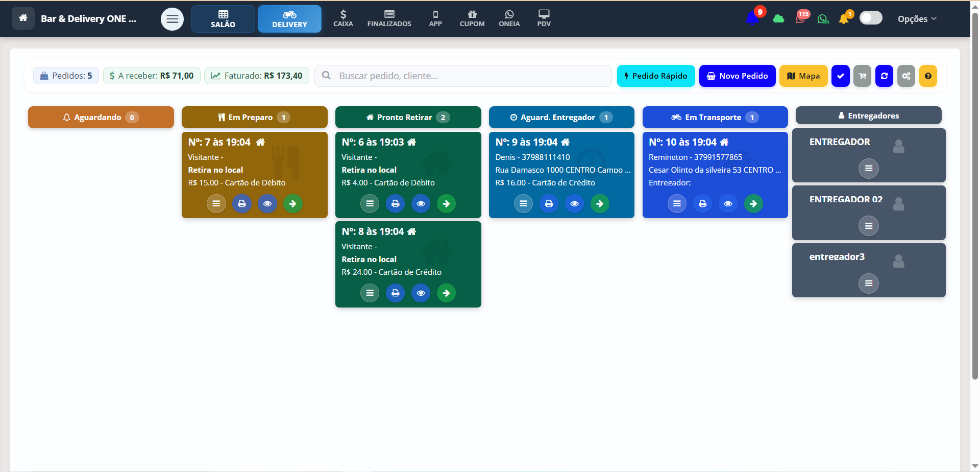Open the options menu on order Nº 8
The width and height of the screenshot is (980, 472).
(370, 293)
